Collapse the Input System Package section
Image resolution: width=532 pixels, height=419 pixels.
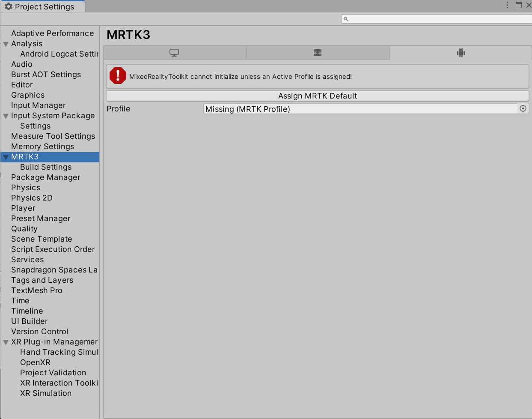[6, 116]
